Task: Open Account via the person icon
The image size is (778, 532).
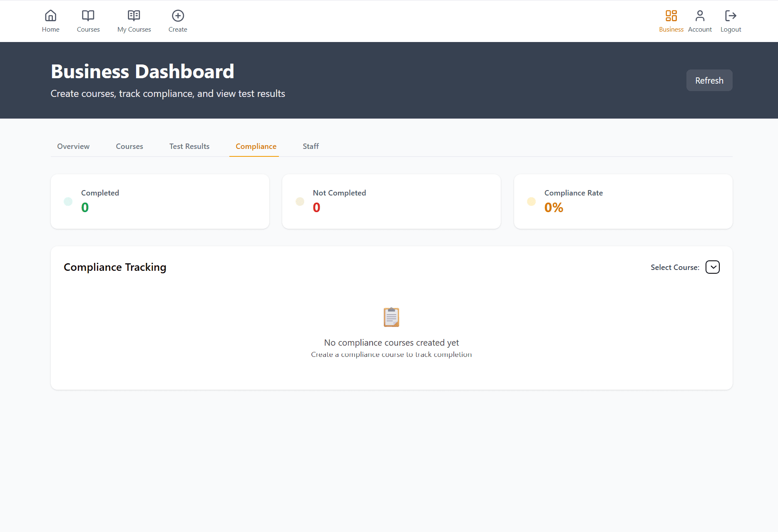Action: click(700, 16)
